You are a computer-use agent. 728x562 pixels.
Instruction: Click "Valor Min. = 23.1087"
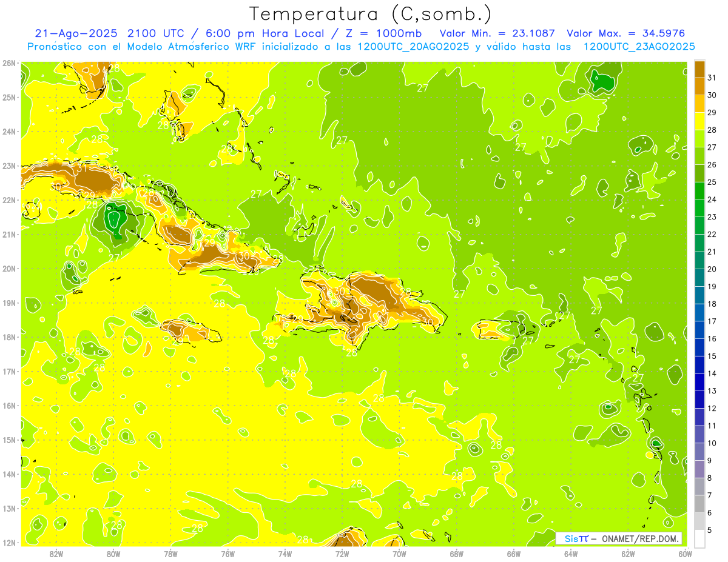point(497,33)
